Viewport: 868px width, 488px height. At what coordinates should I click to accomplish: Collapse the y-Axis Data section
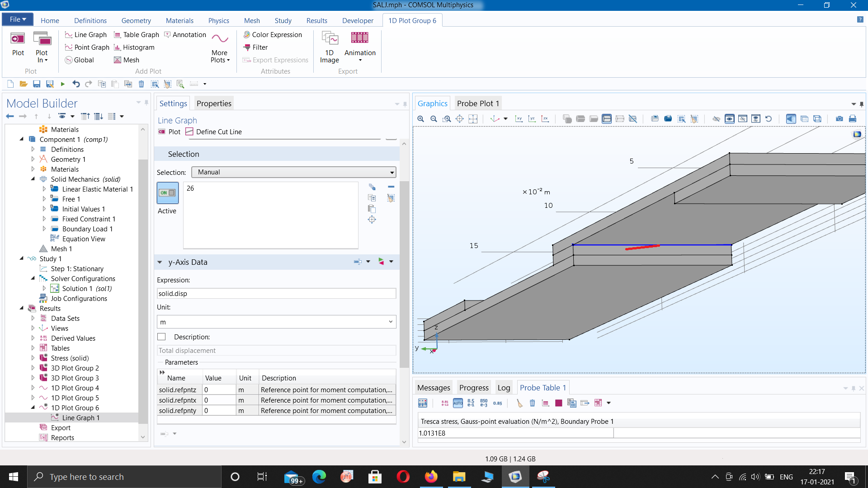click(160, 262)
